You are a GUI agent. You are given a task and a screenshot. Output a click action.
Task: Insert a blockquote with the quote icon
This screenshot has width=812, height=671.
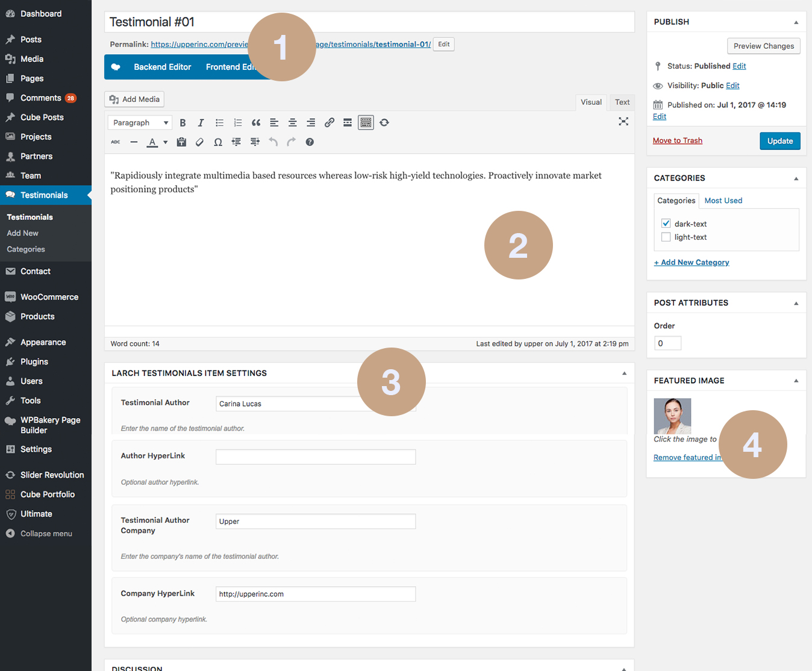click(x=256, y=123)
